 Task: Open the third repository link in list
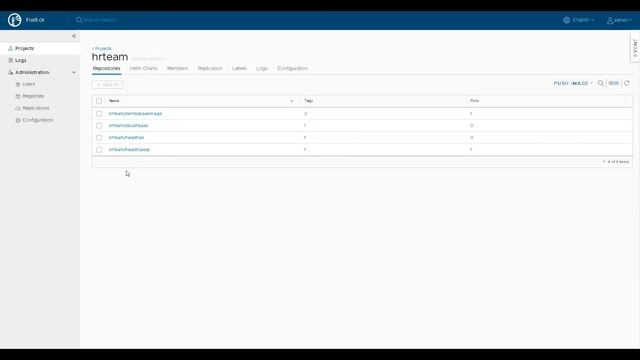tap(127, 138)
